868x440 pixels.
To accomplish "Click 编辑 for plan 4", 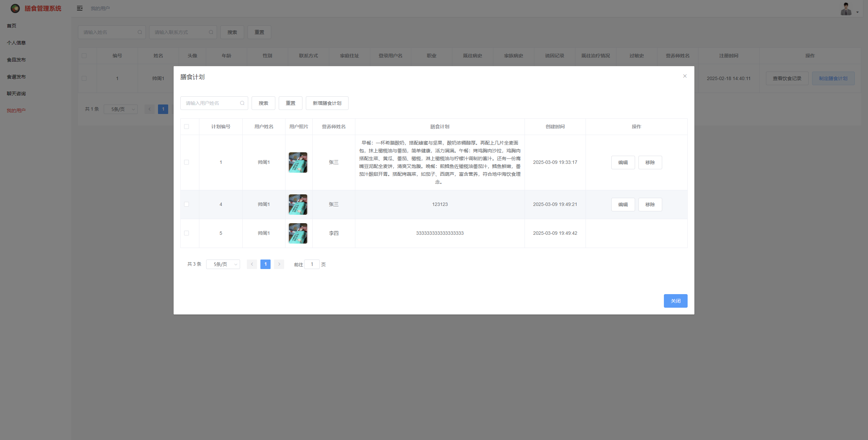I will coord(623,205).
